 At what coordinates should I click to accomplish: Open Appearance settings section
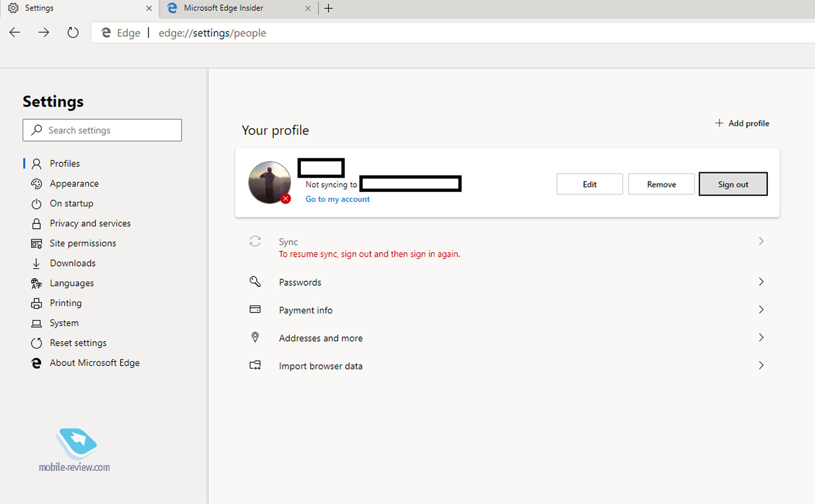pyautogui.click(x=74, y=183)
